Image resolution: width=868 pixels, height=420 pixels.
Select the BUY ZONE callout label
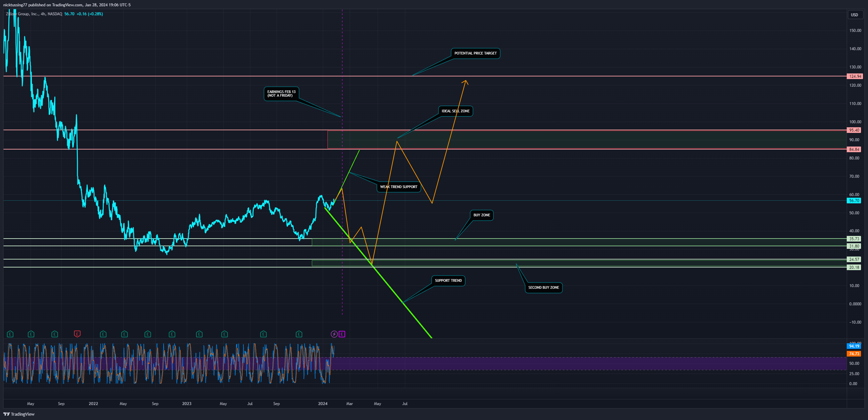[x=481, y=215]
